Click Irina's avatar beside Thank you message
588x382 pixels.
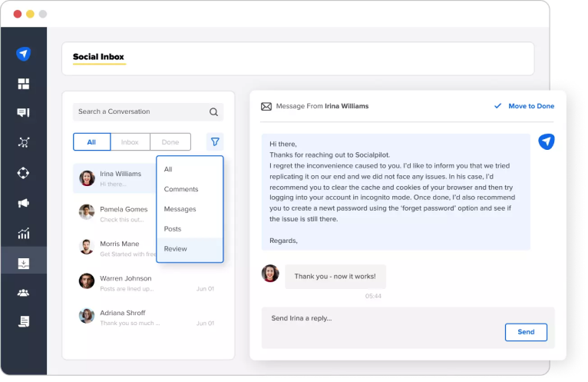pos(270,273)
